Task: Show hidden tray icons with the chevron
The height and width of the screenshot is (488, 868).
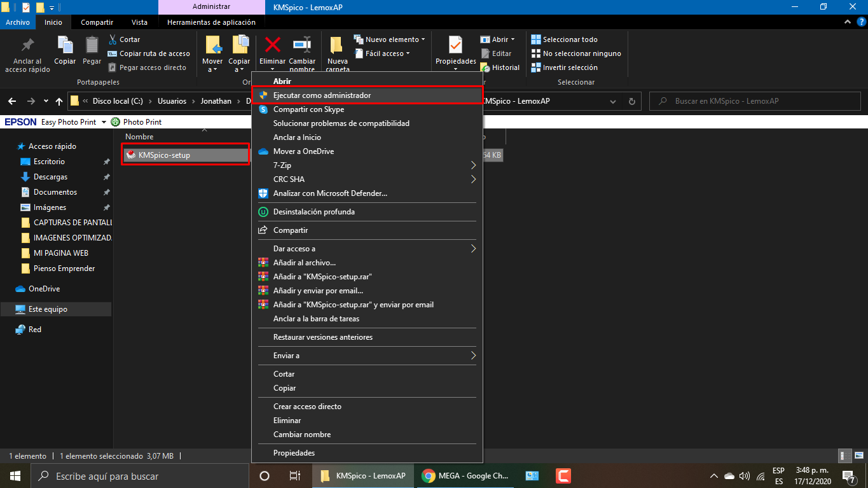Action: (714, 476)
